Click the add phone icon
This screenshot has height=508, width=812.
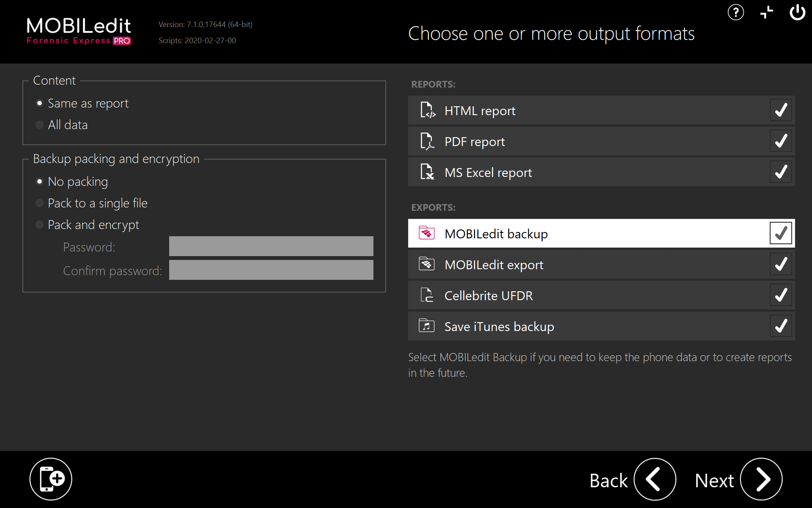coord(51,479)
